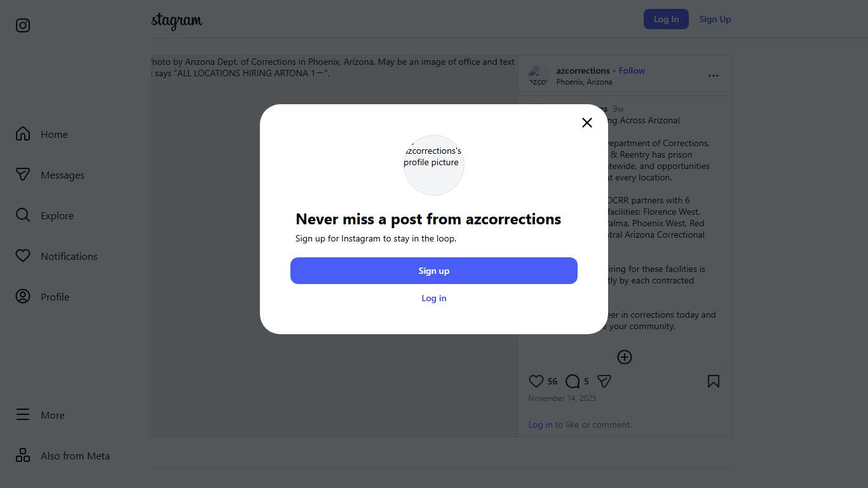Open Notifications heart icon in sidebar

pos(23,256)
